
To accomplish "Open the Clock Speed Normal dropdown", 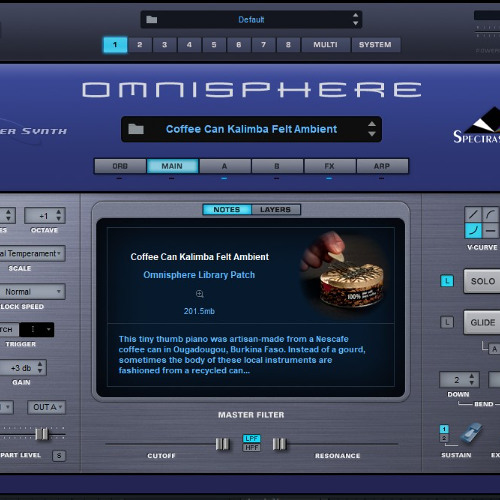I will 32,291.
